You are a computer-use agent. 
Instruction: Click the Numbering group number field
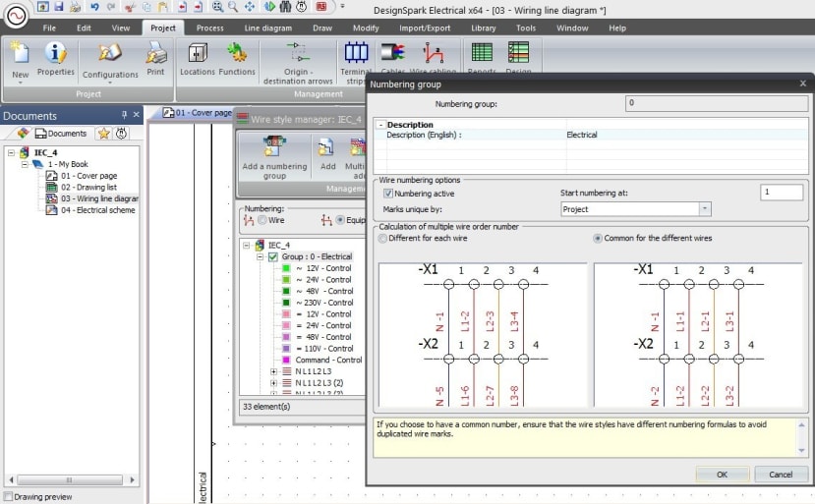click(717, 103)
